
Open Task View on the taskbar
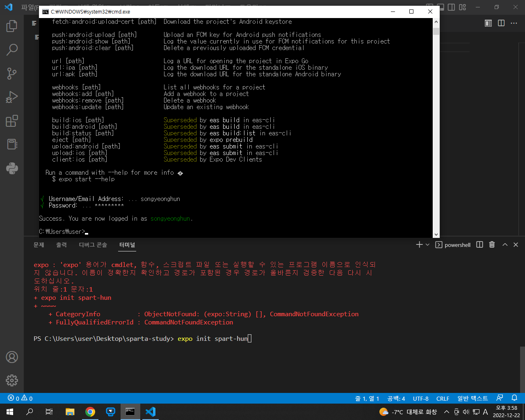click(x=49, y=412)
